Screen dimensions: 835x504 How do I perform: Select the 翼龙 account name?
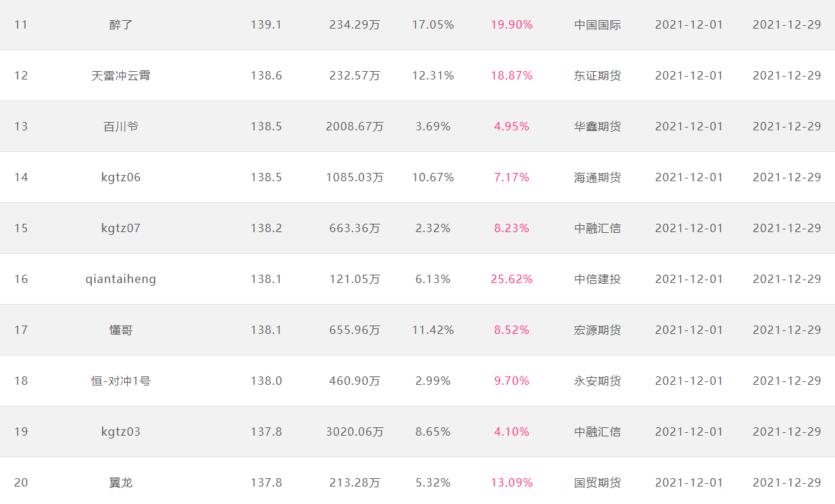(x=121, y=482)
